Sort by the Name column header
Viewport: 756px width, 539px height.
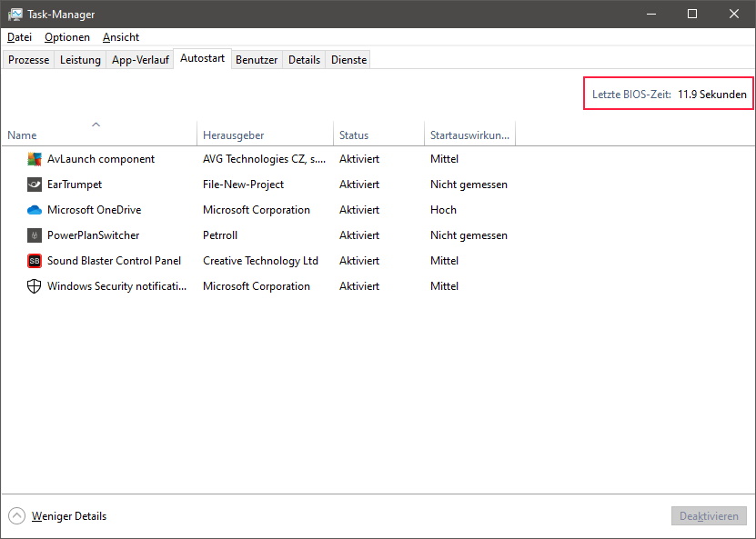click(x=99, y=135)
